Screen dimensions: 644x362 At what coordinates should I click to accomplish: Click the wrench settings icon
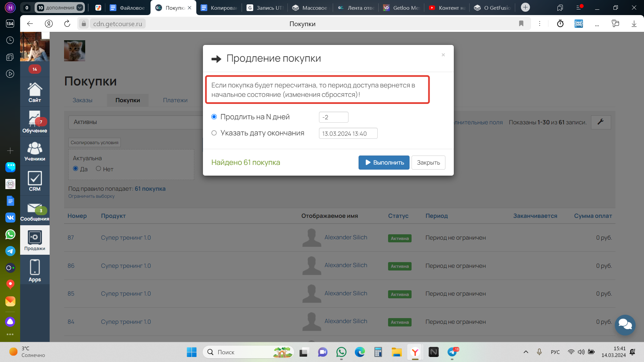pos(600,122)
